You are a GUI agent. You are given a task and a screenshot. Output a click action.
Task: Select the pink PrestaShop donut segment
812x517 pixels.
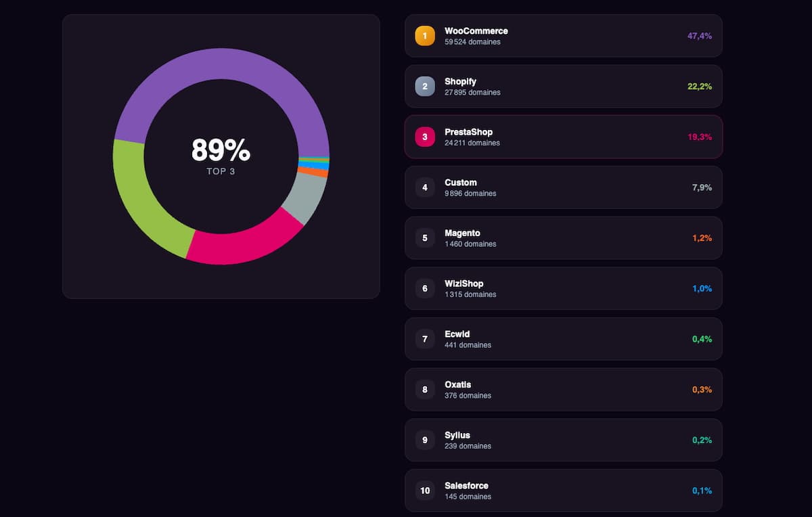[x=245, y=244]
